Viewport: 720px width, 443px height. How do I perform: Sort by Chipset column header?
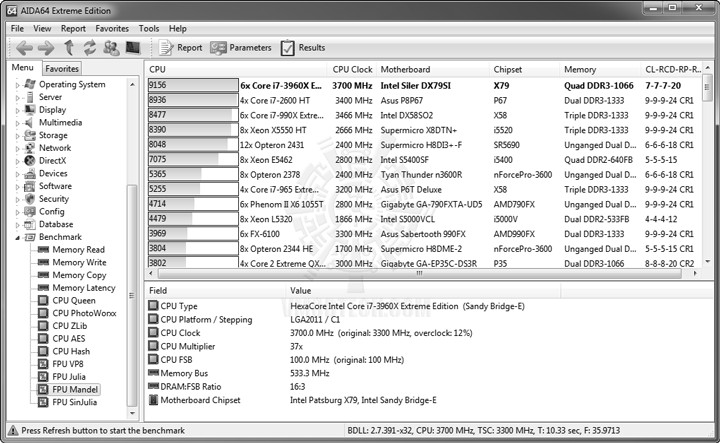click(x=524, y=69)
